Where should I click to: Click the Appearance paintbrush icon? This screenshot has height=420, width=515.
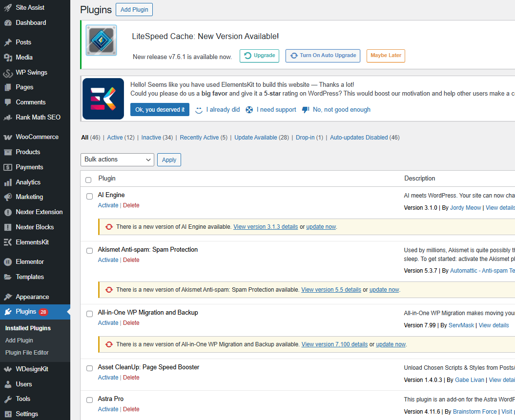(8, 297)
